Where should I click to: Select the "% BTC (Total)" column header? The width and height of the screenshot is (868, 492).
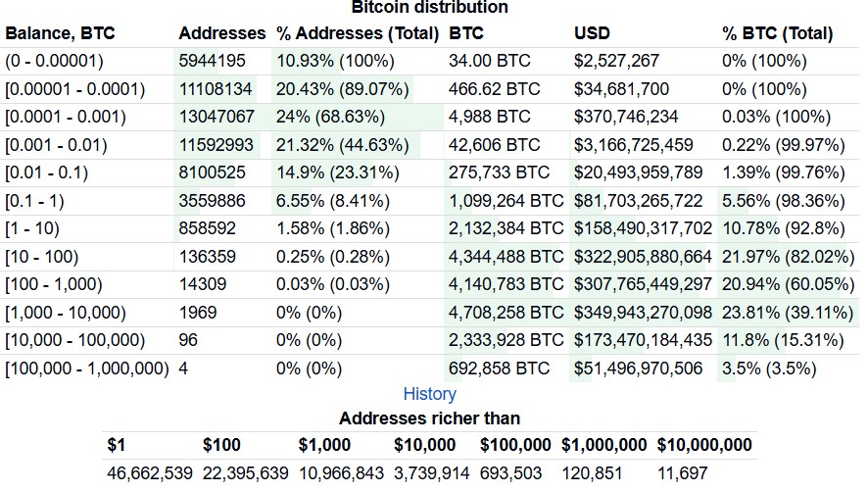tap(777, 33)
